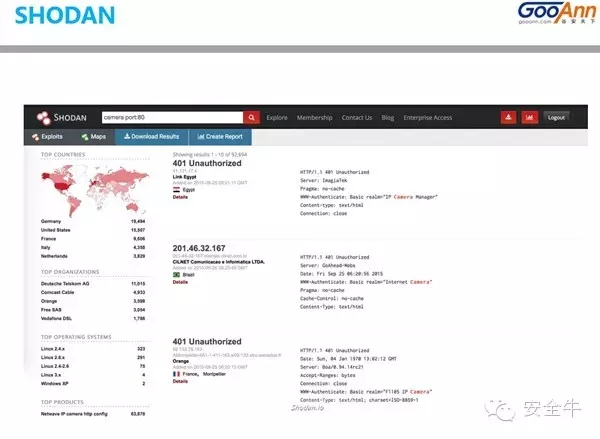Open the Contact Us menu item

pos(357,118)
